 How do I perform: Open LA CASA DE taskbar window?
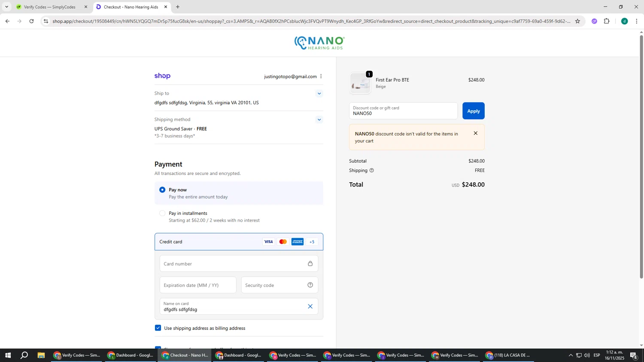click(x=509, y=355)
